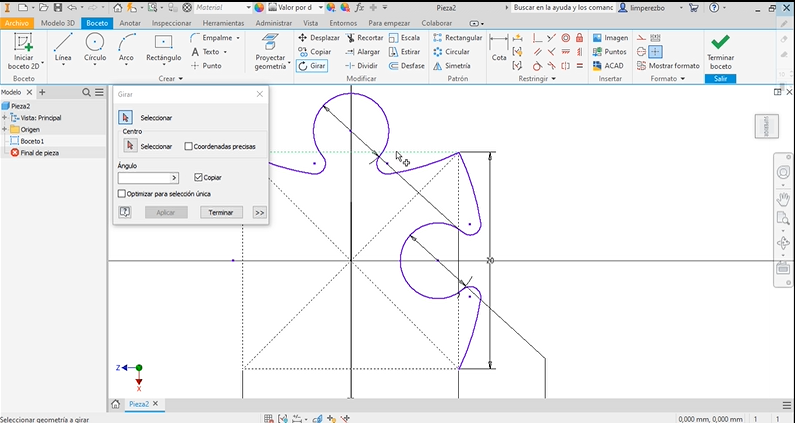Select the Círculo tool
795x423 pixels.
click(x=95, y=48)
